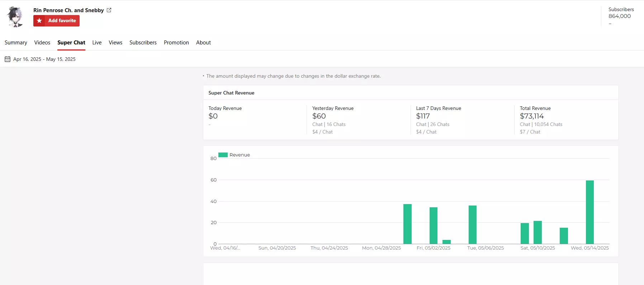The width and height of the screenshot is (644, 285).
Task: Open the external link icon beside channel name
Action: tap(109, 10)
